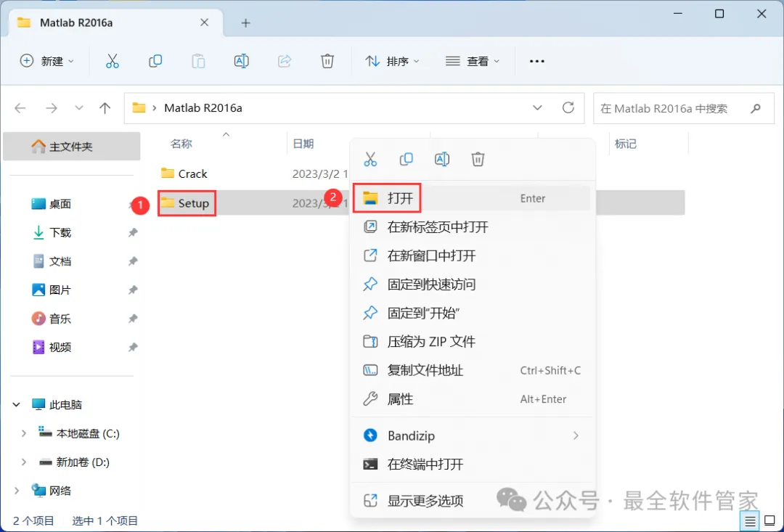Expand the Bandizip submenu
784x532 pixels.
point(576,435)
